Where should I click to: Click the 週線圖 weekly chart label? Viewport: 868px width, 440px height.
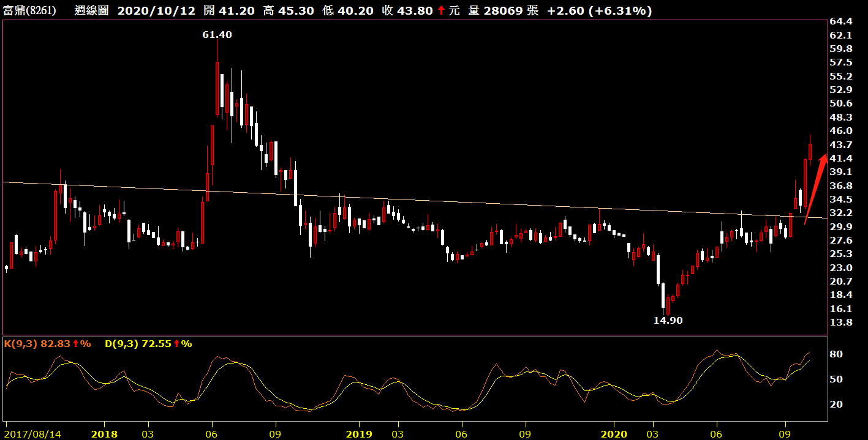[92, 10]
